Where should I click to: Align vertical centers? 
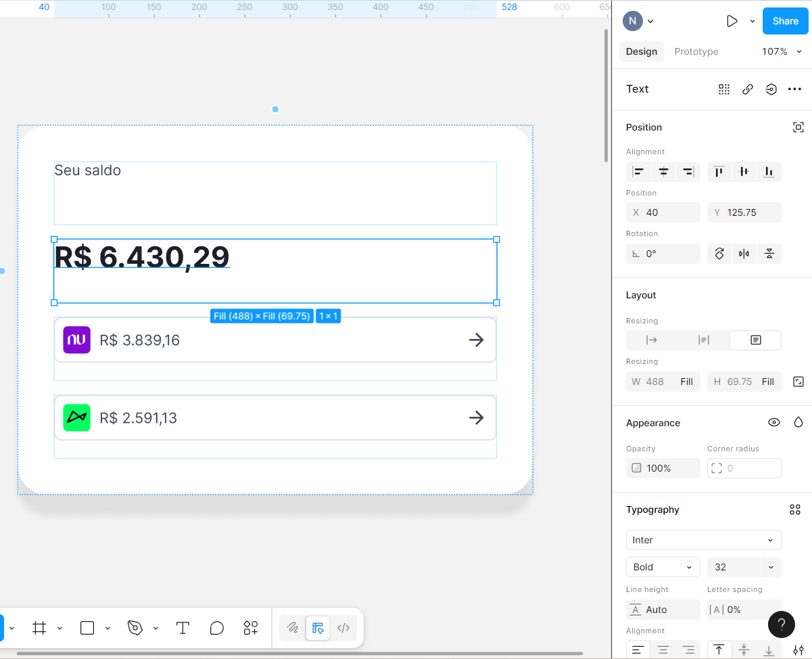[x=744, y=172]
